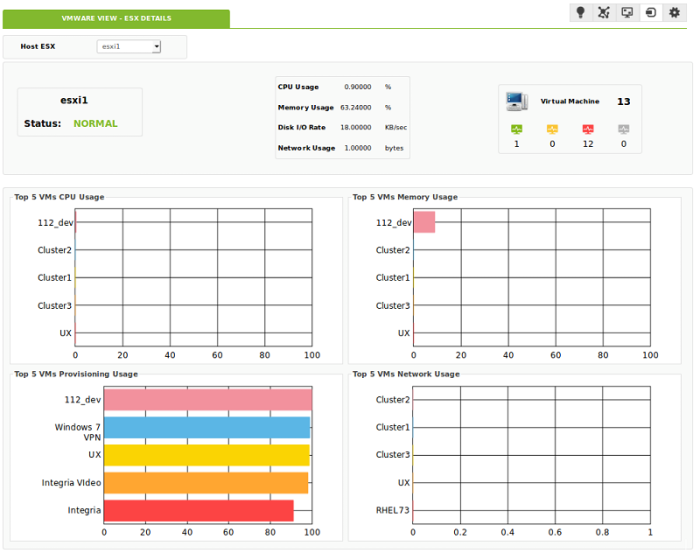Click the red critical VMs status icon
Screen dimensions: 700x560
coord(588,129)
